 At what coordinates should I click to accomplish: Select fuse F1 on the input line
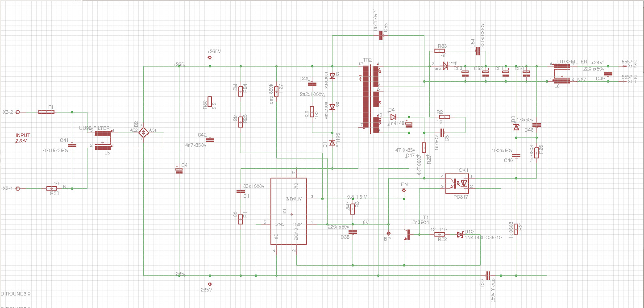coord(46,112)
